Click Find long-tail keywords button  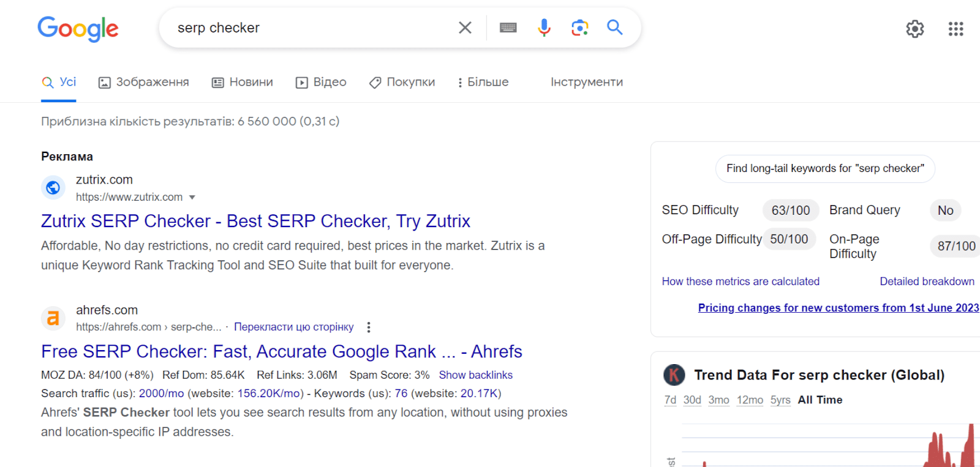(825, 168)
